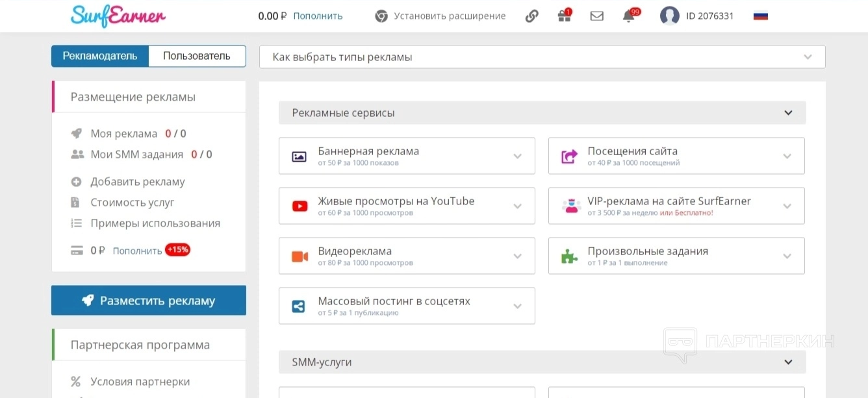Expand the Баннерная реклама chevron
This screenshot has width=868, height=398.
517,156
